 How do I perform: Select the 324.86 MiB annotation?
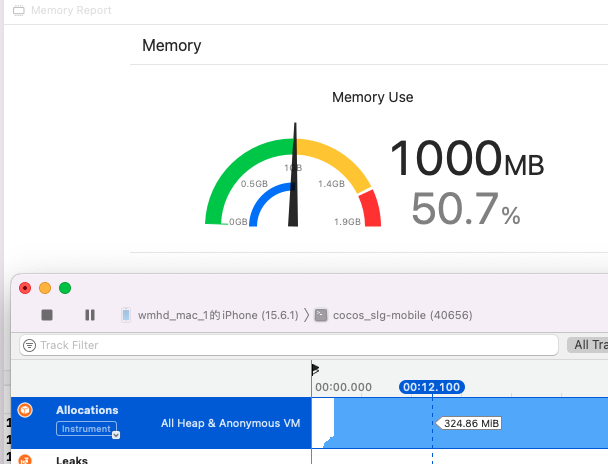click(x=471, y=423)
